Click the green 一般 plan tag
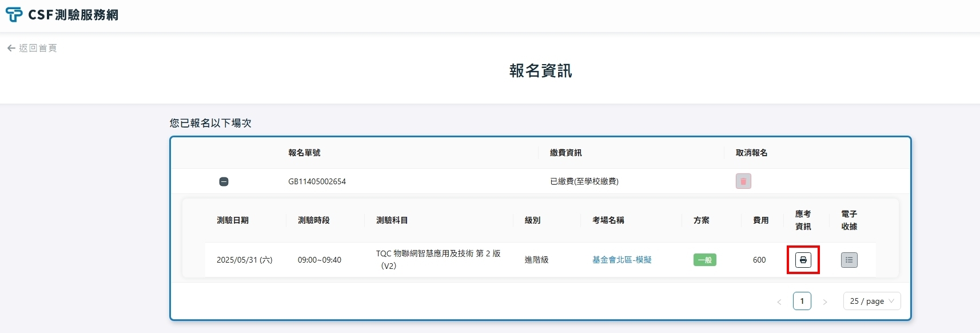Viewport: 980px width, 333px height. tap(704, 260)
